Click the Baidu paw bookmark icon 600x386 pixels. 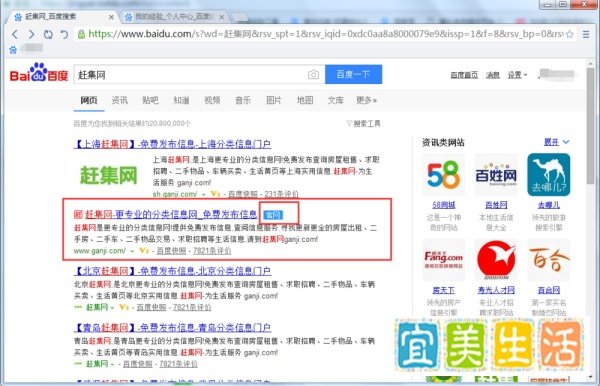click(x=13, y=50)
